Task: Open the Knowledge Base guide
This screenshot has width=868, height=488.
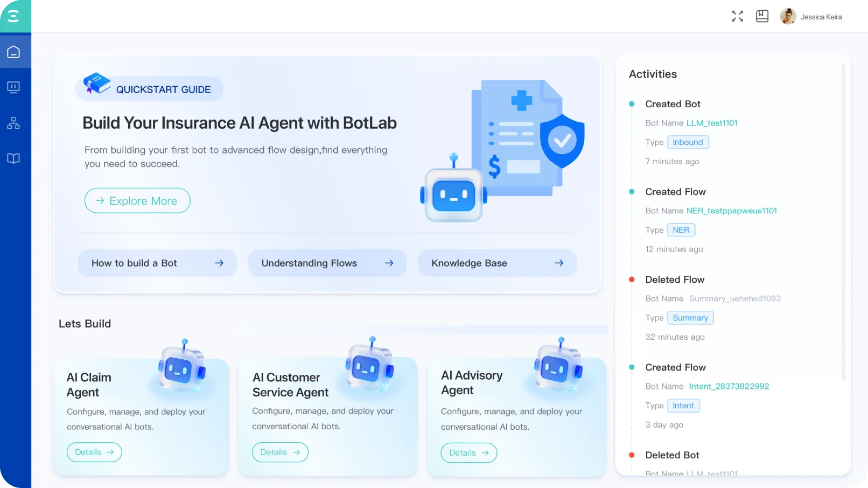Action: (x=497, y=263)
